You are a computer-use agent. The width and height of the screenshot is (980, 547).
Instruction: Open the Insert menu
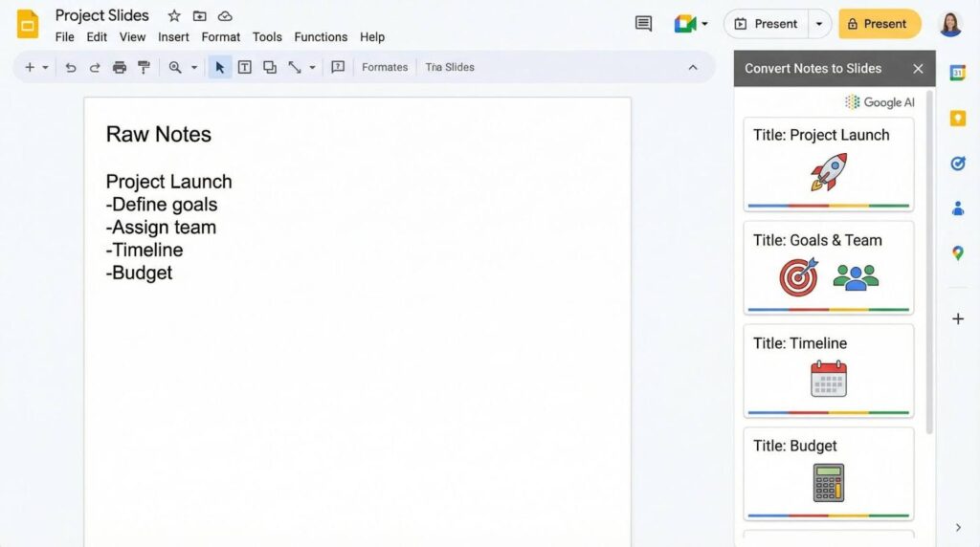pos(173,37)
